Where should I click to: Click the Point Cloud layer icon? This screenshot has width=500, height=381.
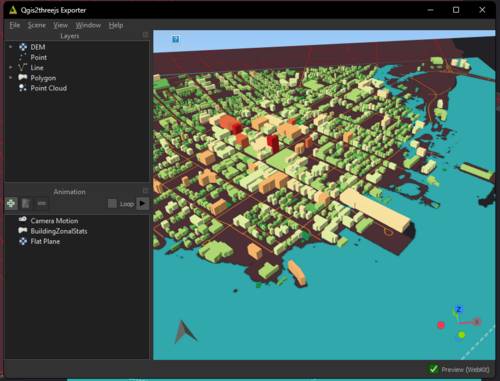(x=23, y=88)
